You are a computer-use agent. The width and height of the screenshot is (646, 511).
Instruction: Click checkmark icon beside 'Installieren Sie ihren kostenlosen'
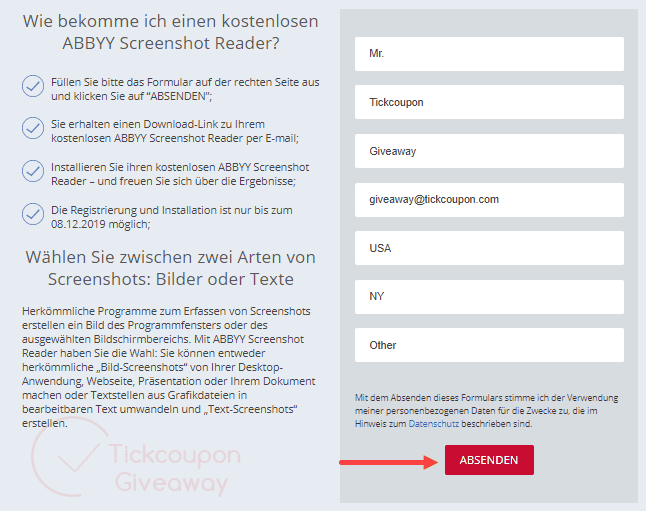[33, 171]
